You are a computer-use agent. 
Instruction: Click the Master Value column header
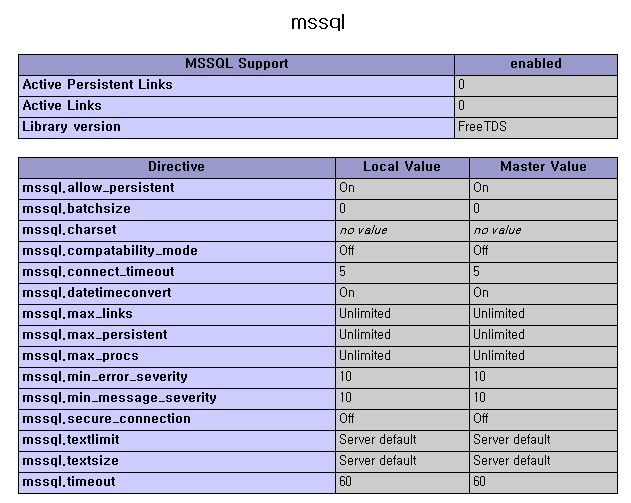[x=543, y=167]
